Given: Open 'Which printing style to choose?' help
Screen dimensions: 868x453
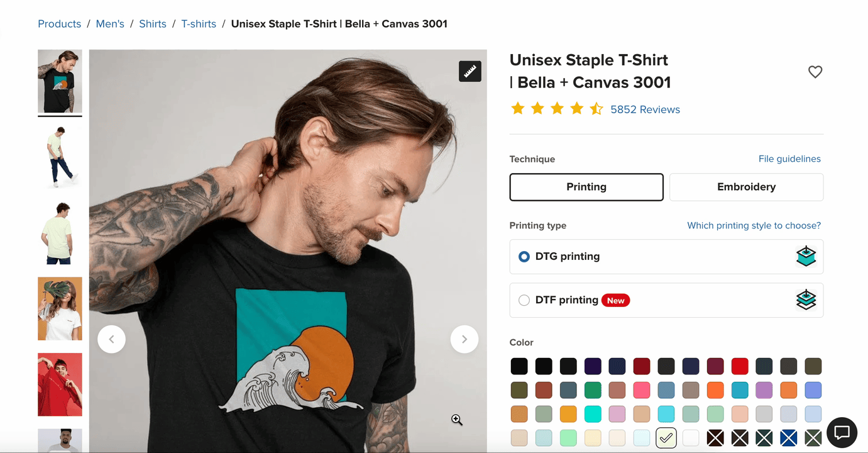Looking at the screenshot, I should [x=754, y=225].
